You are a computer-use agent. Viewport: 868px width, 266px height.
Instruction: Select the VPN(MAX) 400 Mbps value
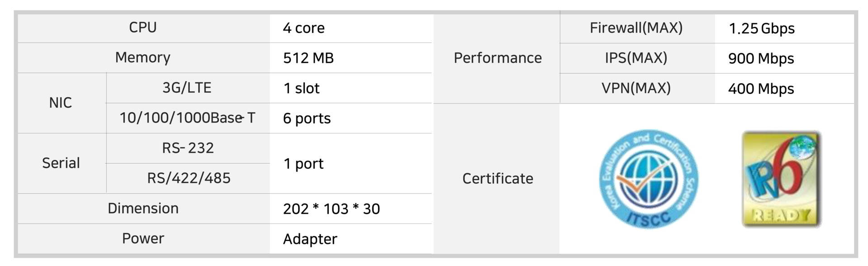[x=761, y=89]
